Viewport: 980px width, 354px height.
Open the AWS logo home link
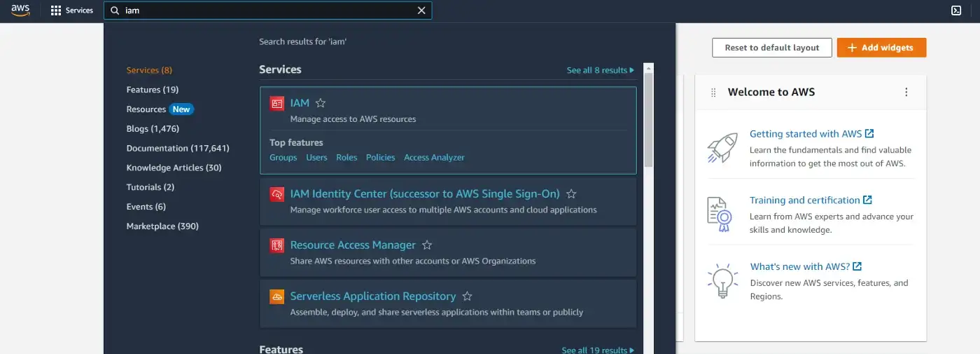click(20, 11)
